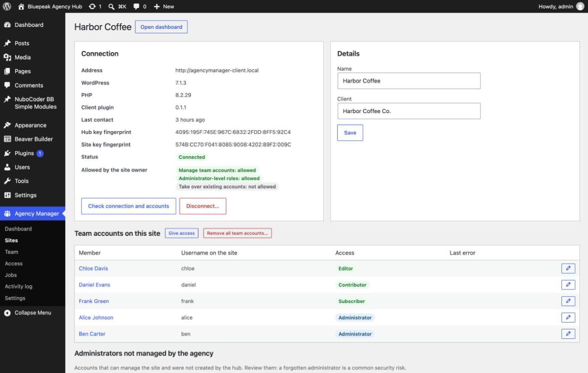The height and width of the screenshot is (373, 588).
Task: Click the Client input field
Action: [x=409, y=111]
